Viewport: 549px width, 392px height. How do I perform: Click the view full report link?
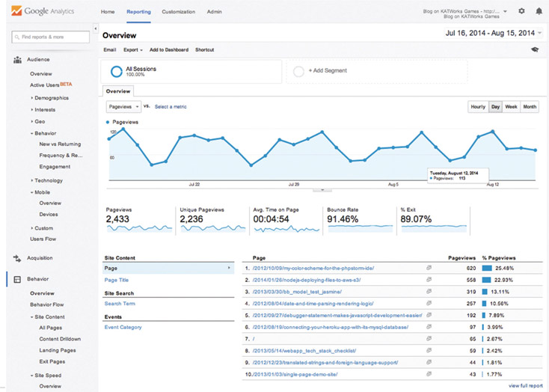click(525, 385)
